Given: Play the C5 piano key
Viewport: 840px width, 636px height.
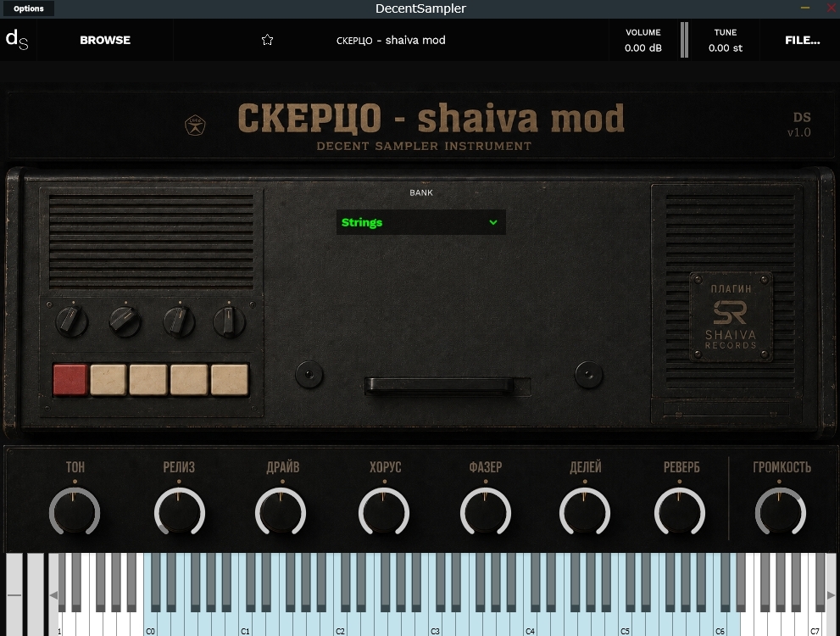Looking at the screenshot, I should [624, 625].
